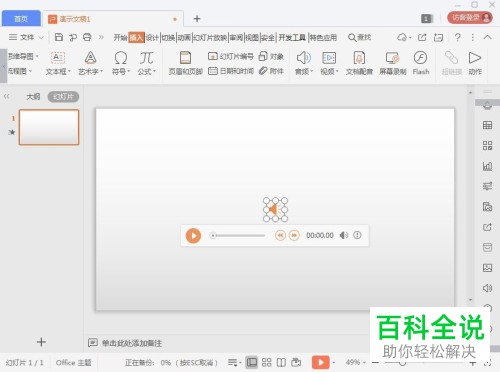Expand more quick access tools chevron
Screen dimensions: 500x372
click(101, 37)
